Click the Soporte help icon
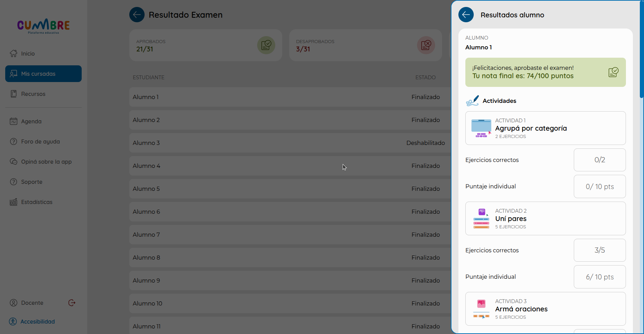644x334 pixels. pyautogui.click(x=14, y=182)
